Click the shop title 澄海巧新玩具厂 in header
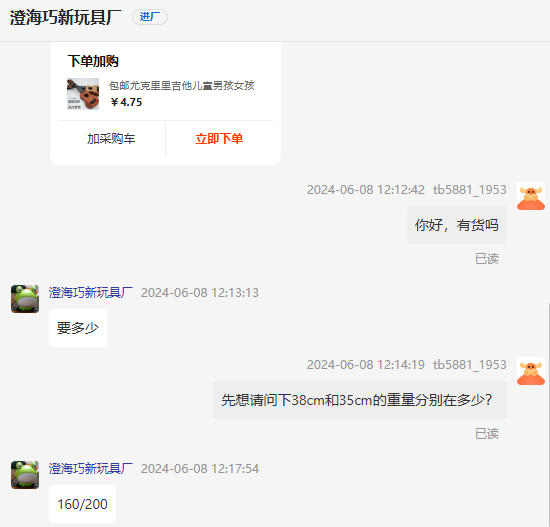 click(66, 17)
